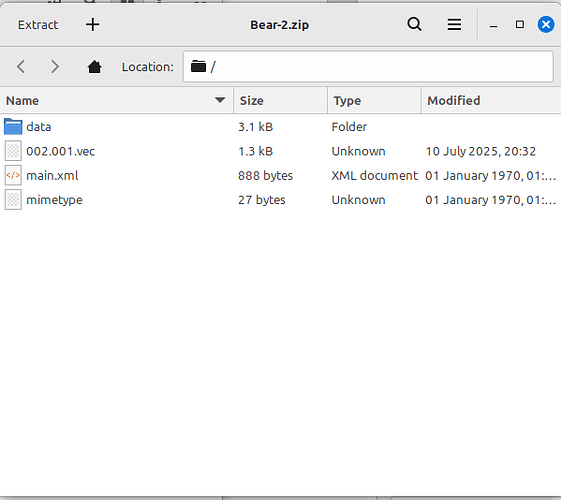Click the Extract button
The height and width of the screenshot is (500, 561).
[38, 25]
